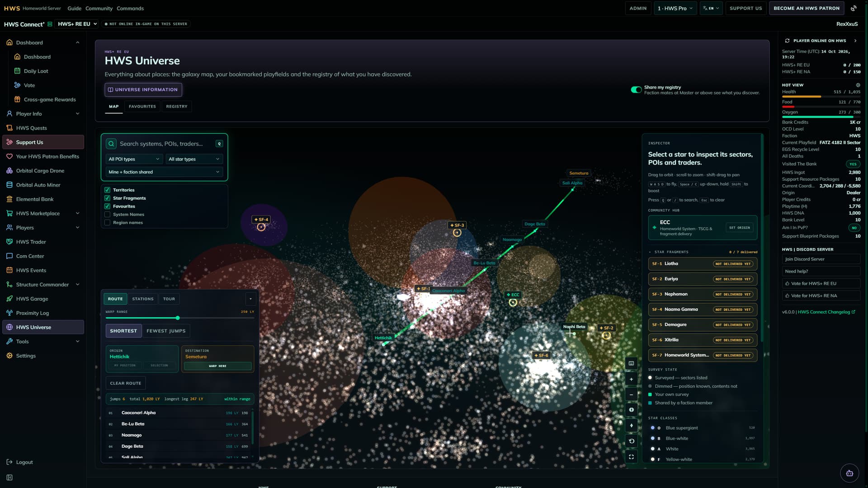Uncheck the Territories checkbox
868x488 pixels.
point(107,190)
